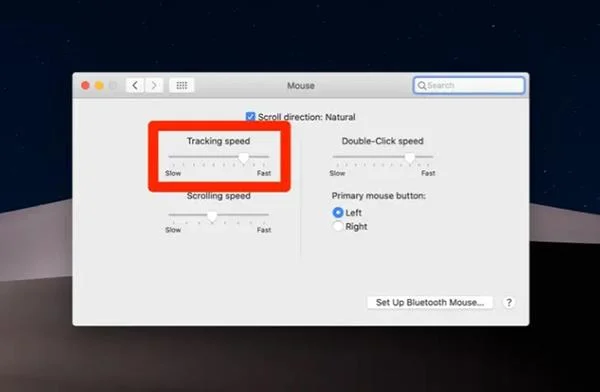Image resolution: width=600 pixels, height=392 pixels.
Task: Select Left as primary mouse button
Action: pyautogui.click(x=338, y=212)
